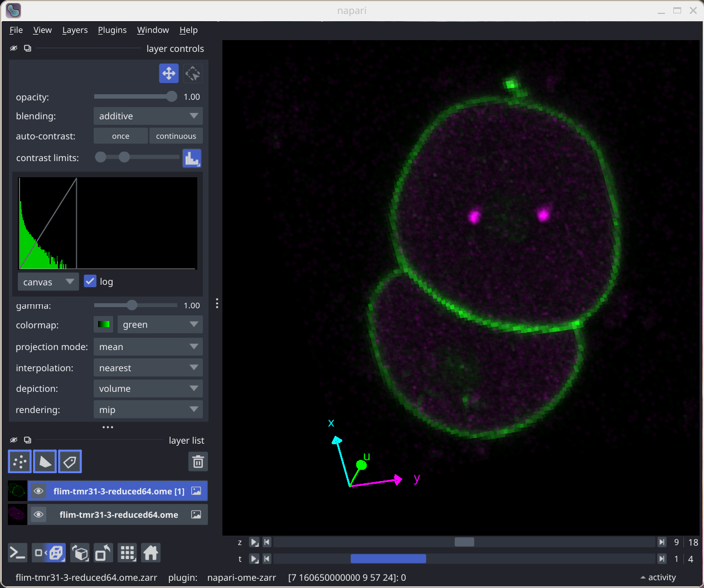The image size is (704, 588).
Task: Enable continuous auto-contrast
Action: click(176, 136)
